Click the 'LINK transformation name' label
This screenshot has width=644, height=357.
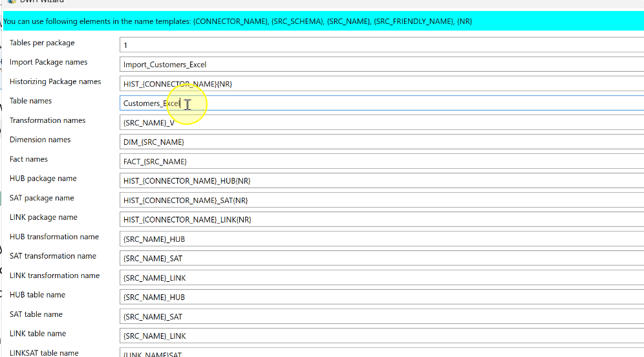click(x=54, y=276)
